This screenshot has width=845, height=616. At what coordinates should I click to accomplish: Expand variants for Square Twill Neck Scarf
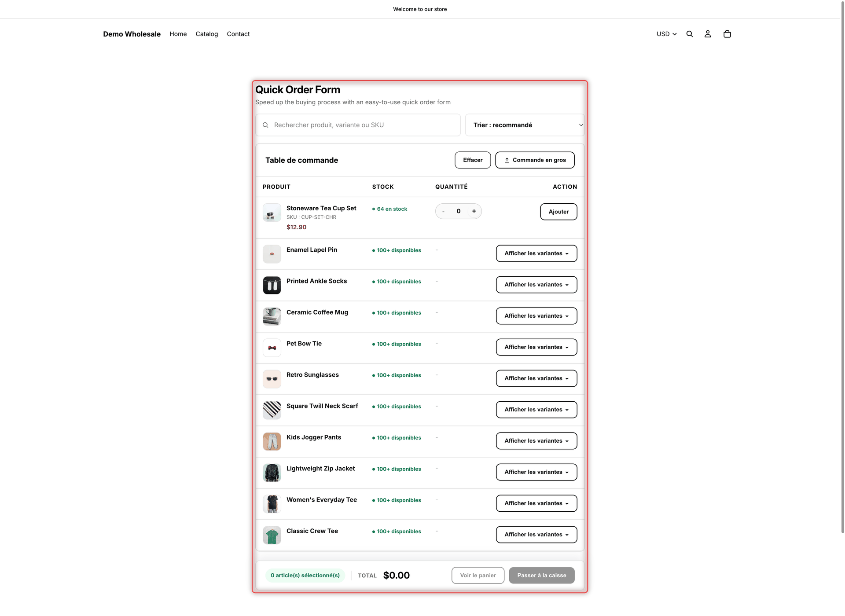click(536, 410)
